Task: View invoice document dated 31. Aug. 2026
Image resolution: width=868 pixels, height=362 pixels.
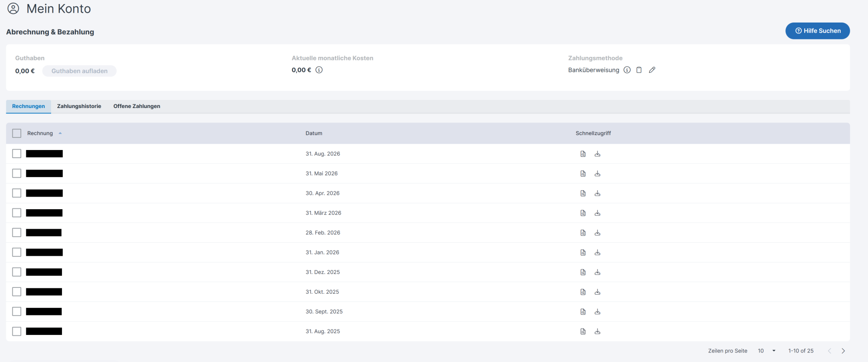Action: pyautogui.click(x=583, y=154)
